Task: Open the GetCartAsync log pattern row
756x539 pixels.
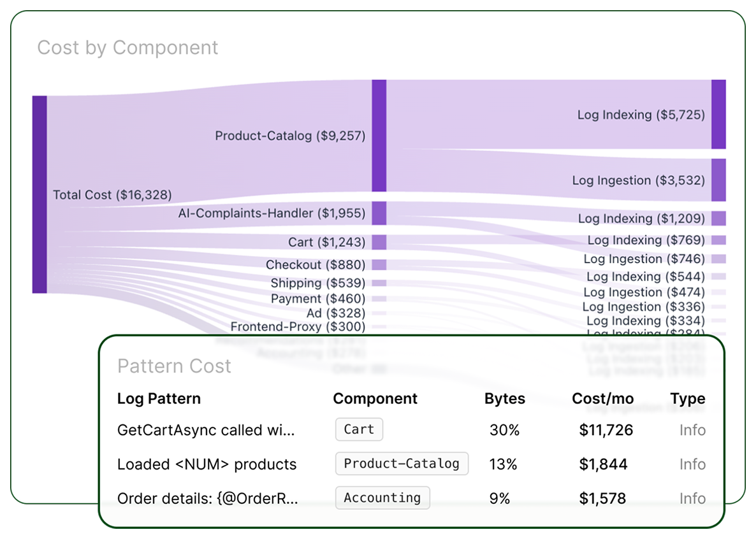Action: pyautogui.click(x=206, y=430)
